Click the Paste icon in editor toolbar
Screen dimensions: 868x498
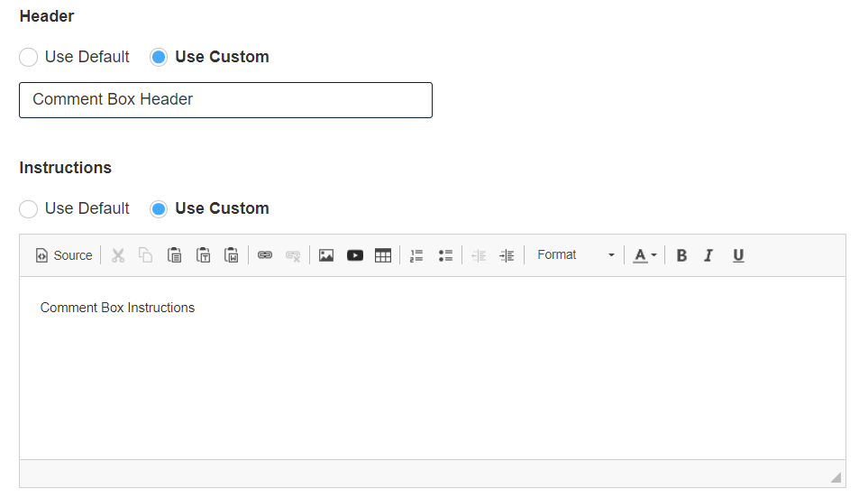pos(174,255)
